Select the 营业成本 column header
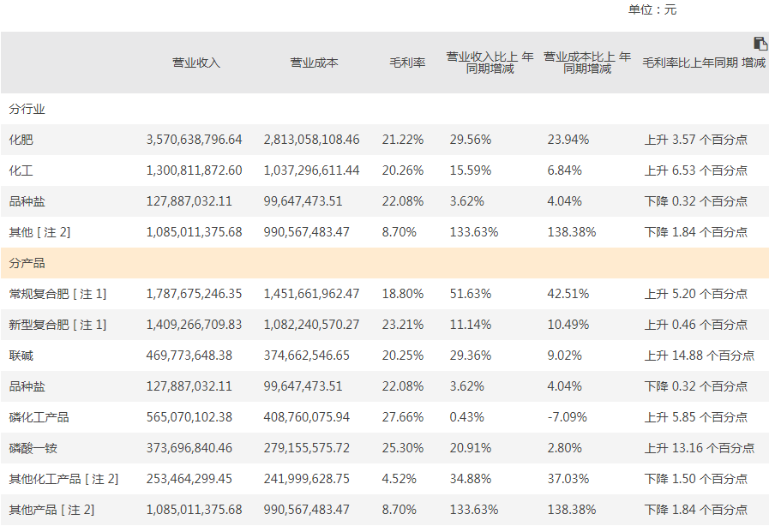The image size is (769, 532). point(314,63)
